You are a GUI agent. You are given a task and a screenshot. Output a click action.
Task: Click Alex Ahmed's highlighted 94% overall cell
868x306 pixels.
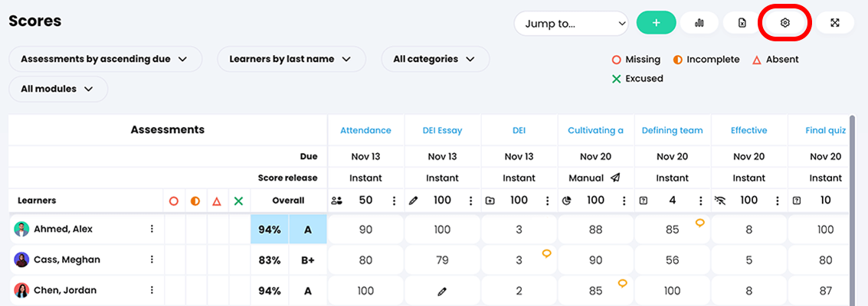pos(270,229)
